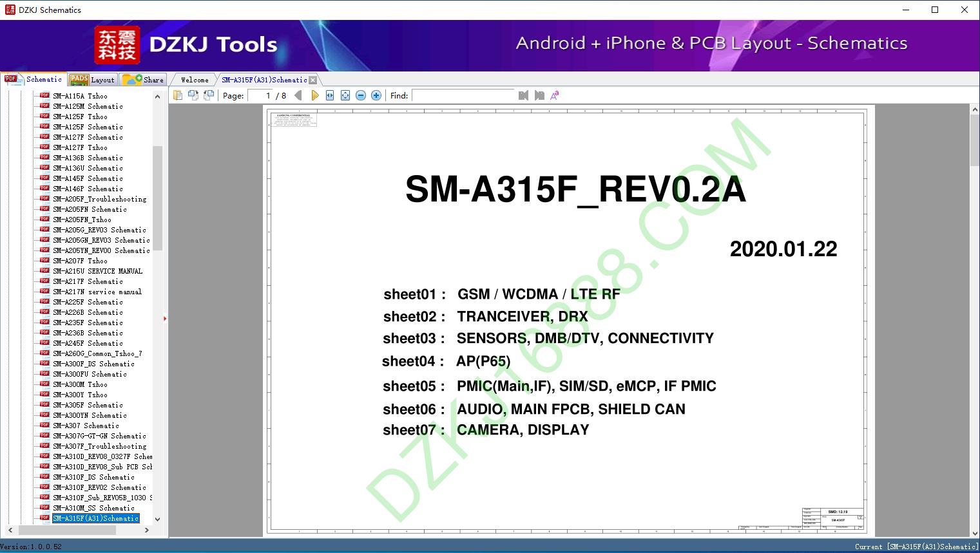This screenshot has width=980, height=553.
Task: Click the tree panel scroll-down arrow
Action: coord(157,520)
